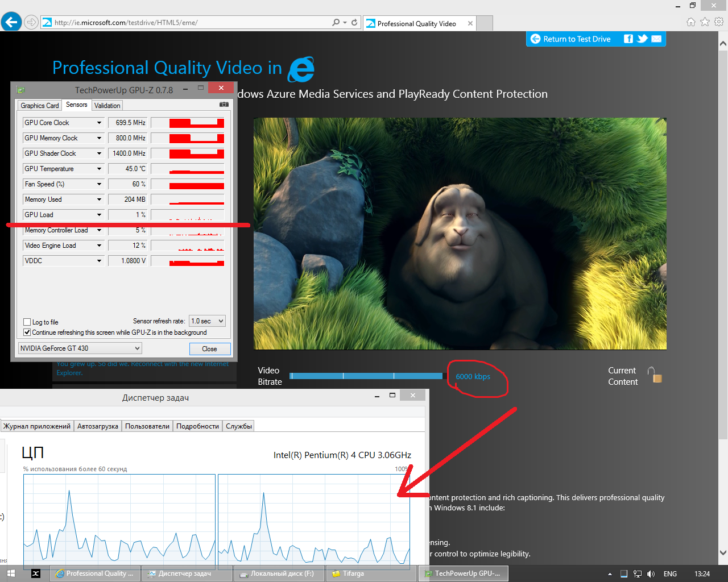The width and height of the screenshot is (728, 582).
Task: Open the Memory Used sensor dropdown
Action: point(99,199)
